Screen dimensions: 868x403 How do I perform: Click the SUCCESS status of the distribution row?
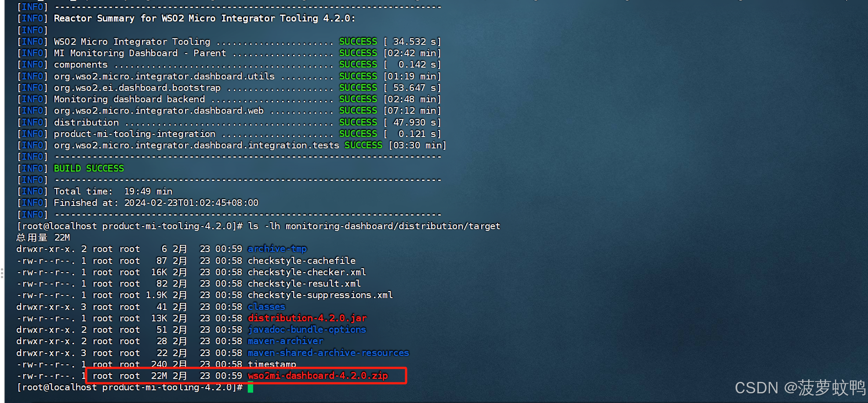point(358,122)
